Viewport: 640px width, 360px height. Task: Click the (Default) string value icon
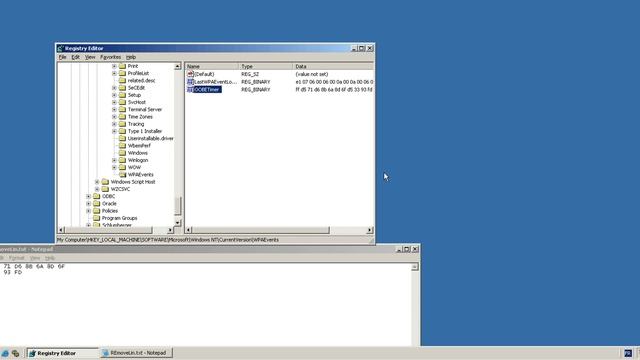(x=190, y=74)
